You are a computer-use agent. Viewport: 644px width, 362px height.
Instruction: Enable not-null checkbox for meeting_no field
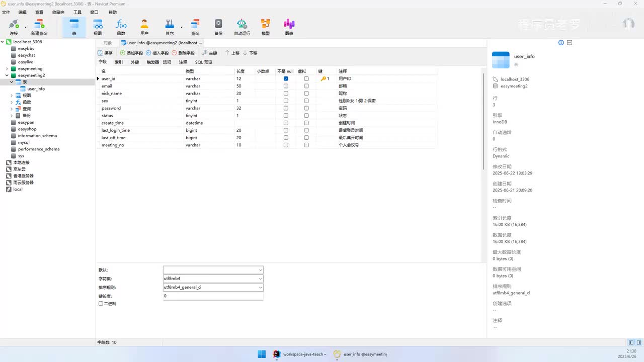pos(286,145)
